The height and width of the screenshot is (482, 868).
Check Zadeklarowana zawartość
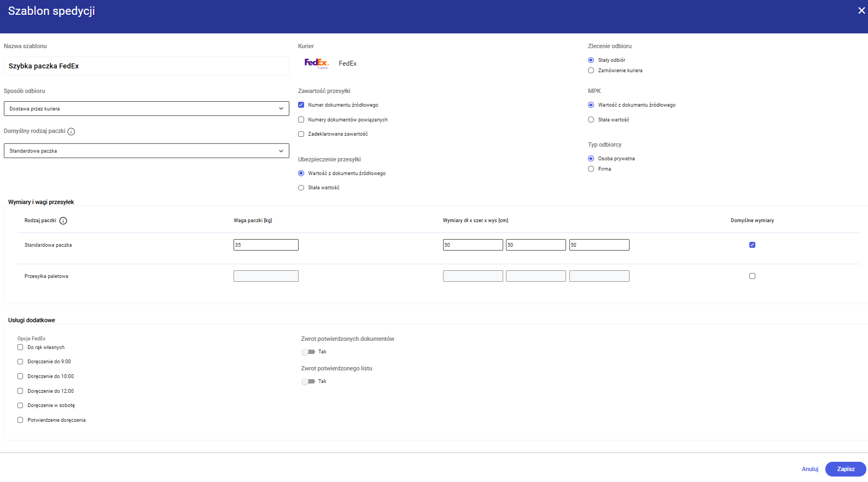(x=301, y=134)
